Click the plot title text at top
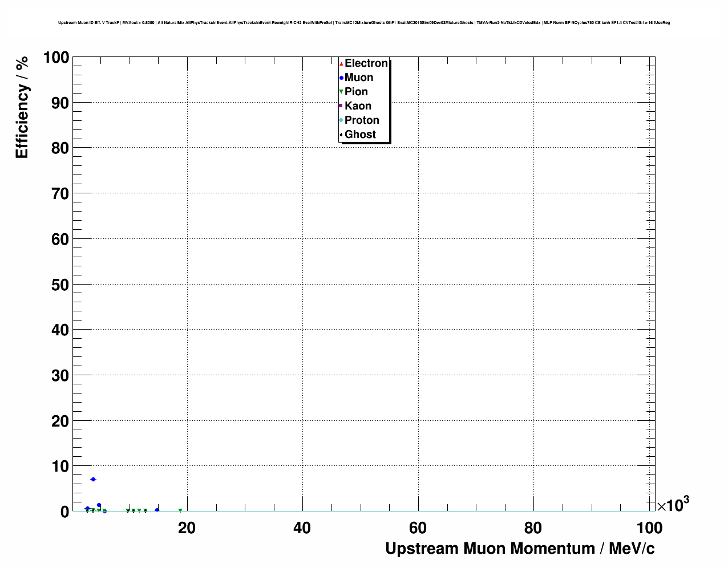This screenshot has height=568, width=728. click(363, 23)
